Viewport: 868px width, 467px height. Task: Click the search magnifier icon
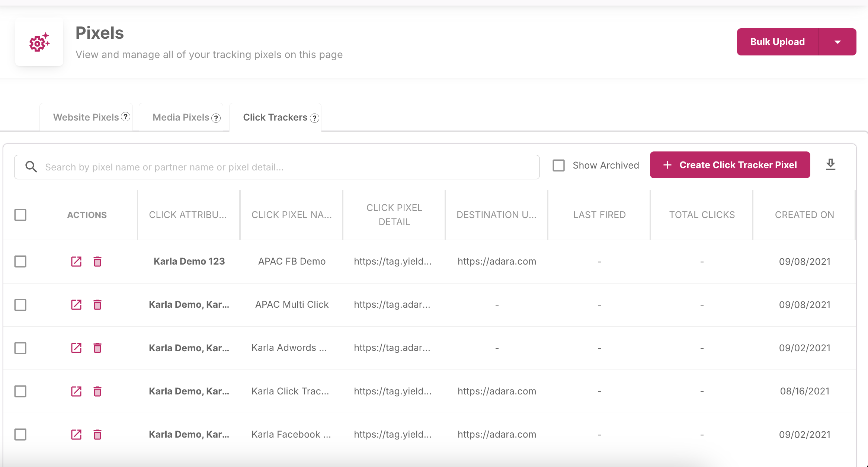tap(31, 167)
